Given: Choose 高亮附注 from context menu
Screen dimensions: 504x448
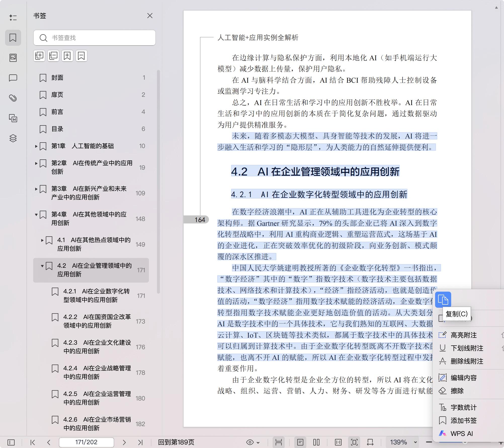Looking at the screenshot, I should (463, 335).
